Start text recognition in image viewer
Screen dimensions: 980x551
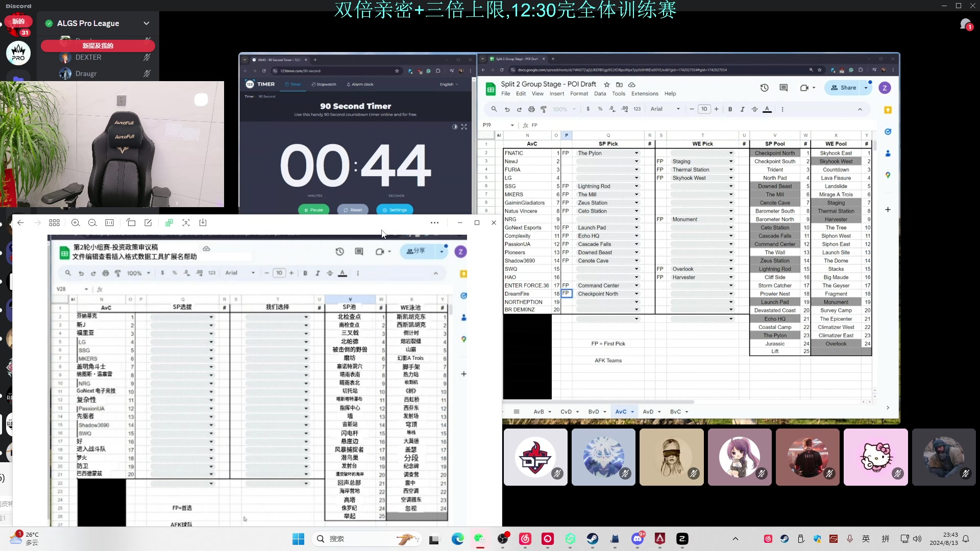(186, 223)
